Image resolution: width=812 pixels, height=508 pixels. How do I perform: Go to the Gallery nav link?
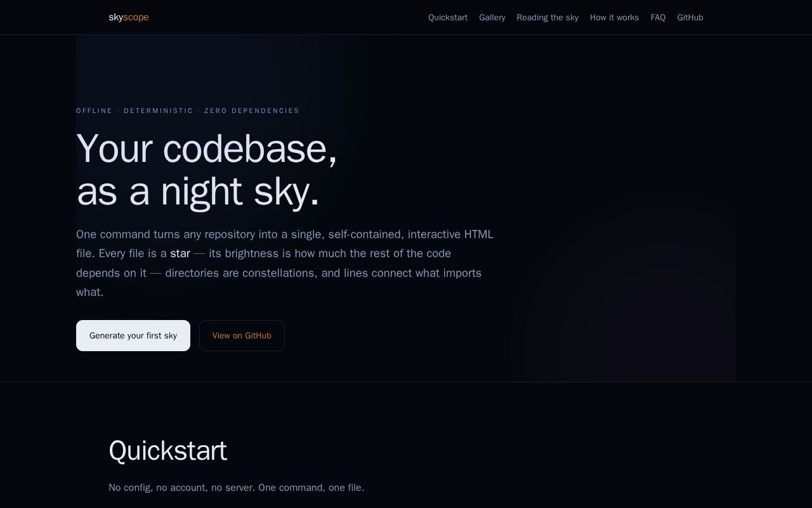pyautogui.click(x=492, y=17)
